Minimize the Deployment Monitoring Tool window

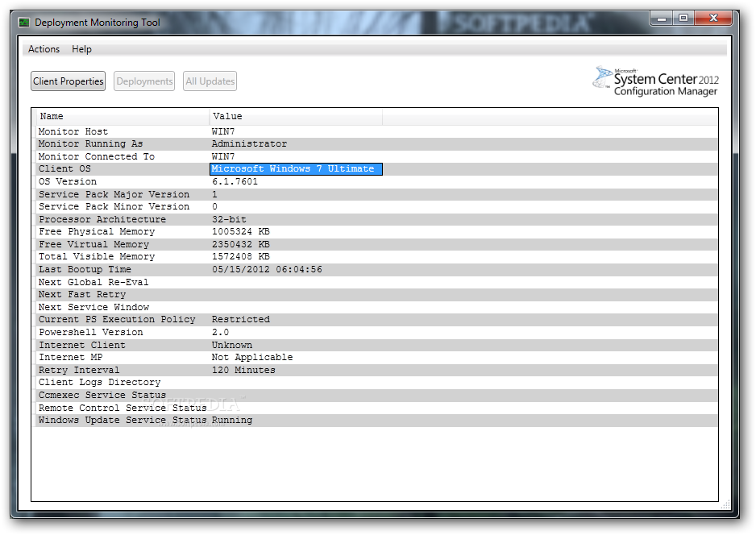[662, 19]
